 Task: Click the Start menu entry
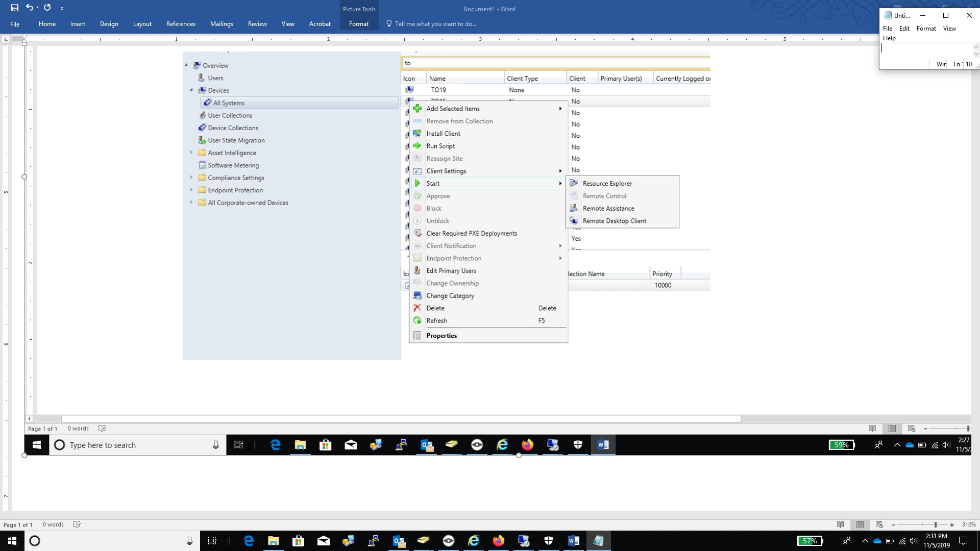488,184
